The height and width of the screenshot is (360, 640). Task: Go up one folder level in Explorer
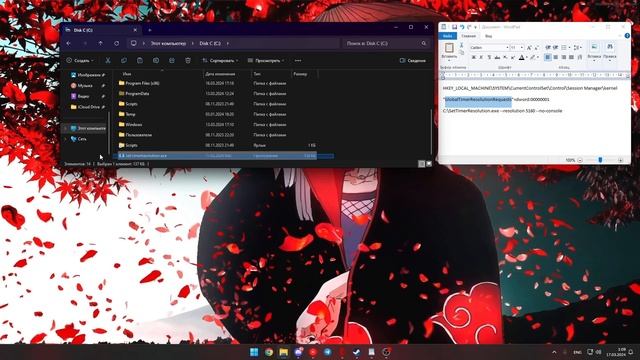pos(100,43)
